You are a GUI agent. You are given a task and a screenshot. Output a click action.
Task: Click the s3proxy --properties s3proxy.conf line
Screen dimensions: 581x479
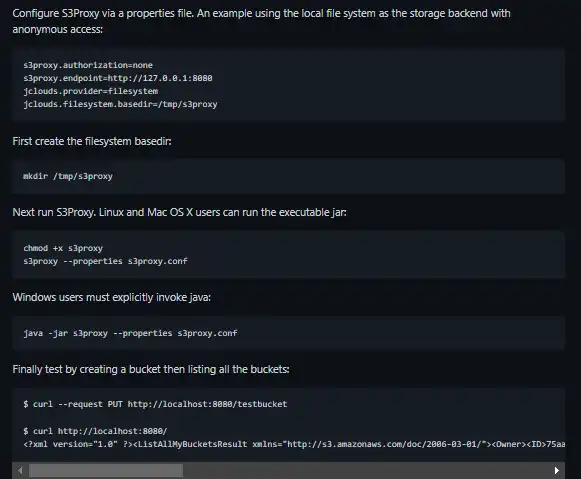tap(106, 261)
